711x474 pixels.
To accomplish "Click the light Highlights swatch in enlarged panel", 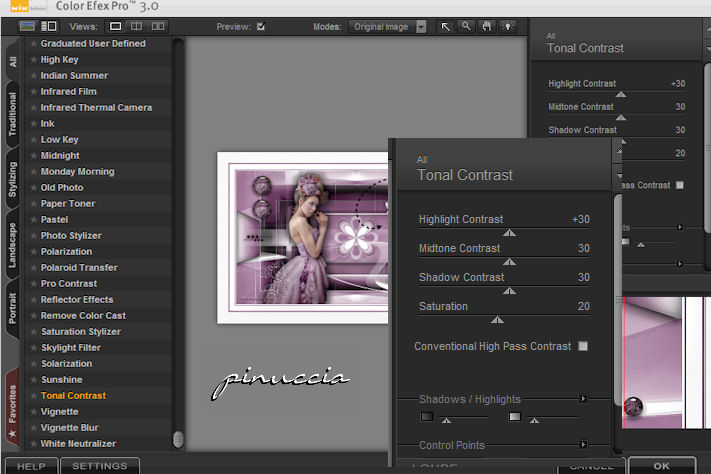I will (515, 416).
